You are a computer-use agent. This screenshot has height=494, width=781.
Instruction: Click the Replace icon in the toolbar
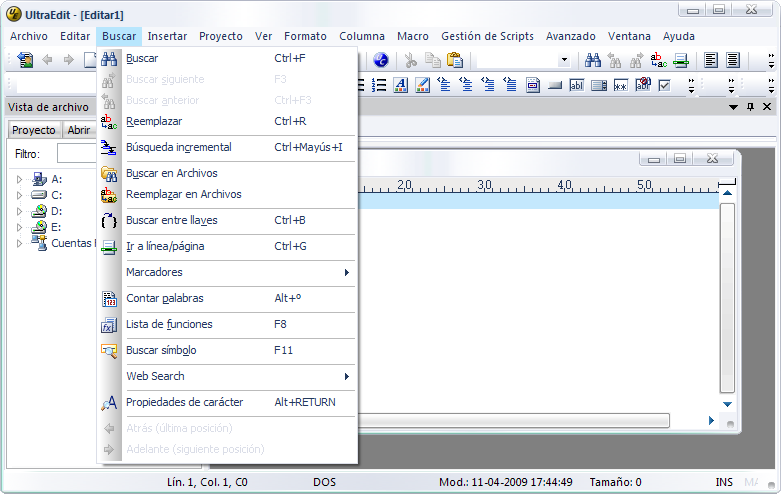pyautogui.click(x=659, y=60)
